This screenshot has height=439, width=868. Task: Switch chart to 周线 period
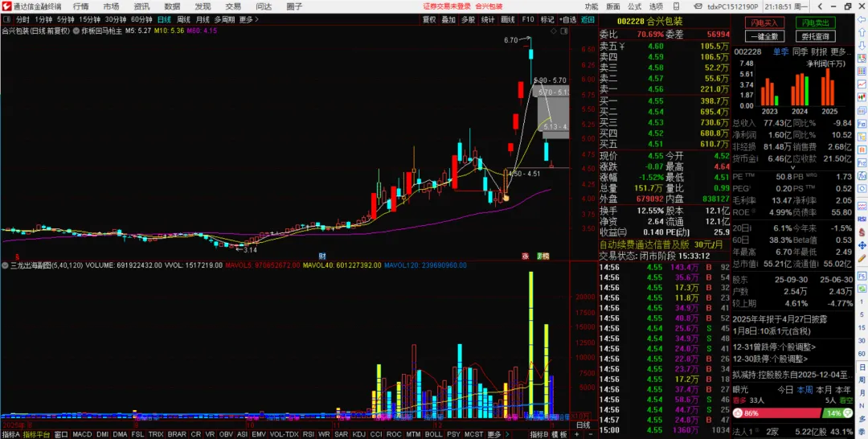pos(184,19)
